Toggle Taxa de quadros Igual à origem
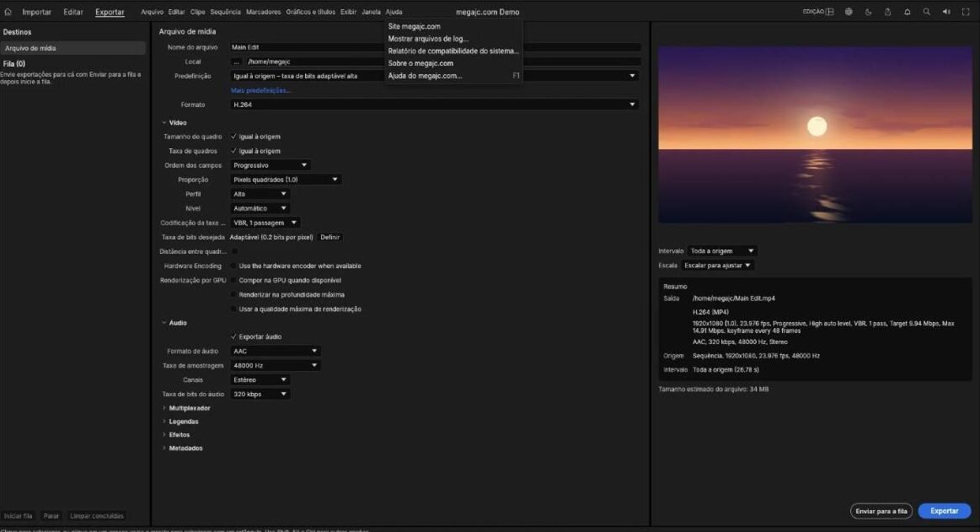 click(x=233, y=151)
